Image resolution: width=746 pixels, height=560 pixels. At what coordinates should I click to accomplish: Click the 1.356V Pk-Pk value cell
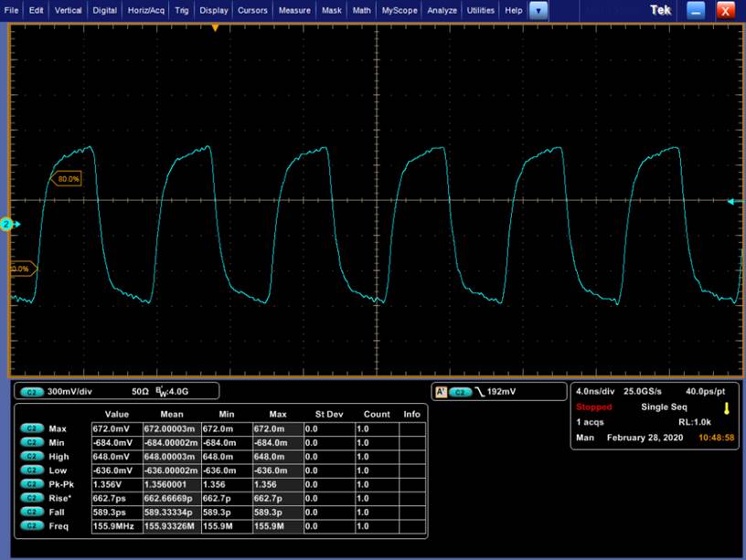117,484
